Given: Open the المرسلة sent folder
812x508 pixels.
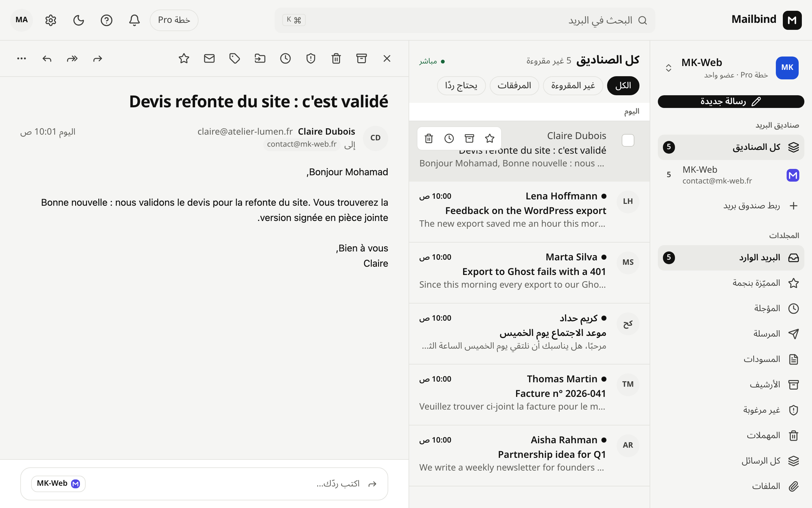Looking at the screenshot, I should click(x=731, y=334).
